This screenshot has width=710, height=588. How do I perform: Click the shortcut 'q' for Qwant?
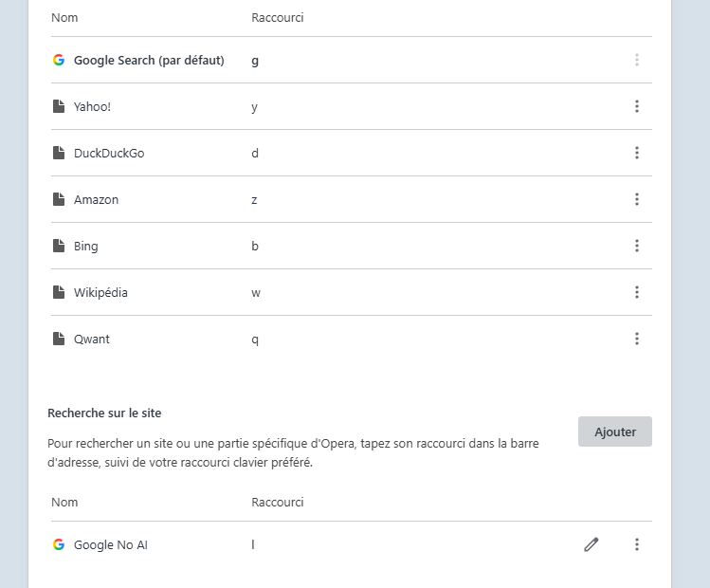click(x=255, y=340)
